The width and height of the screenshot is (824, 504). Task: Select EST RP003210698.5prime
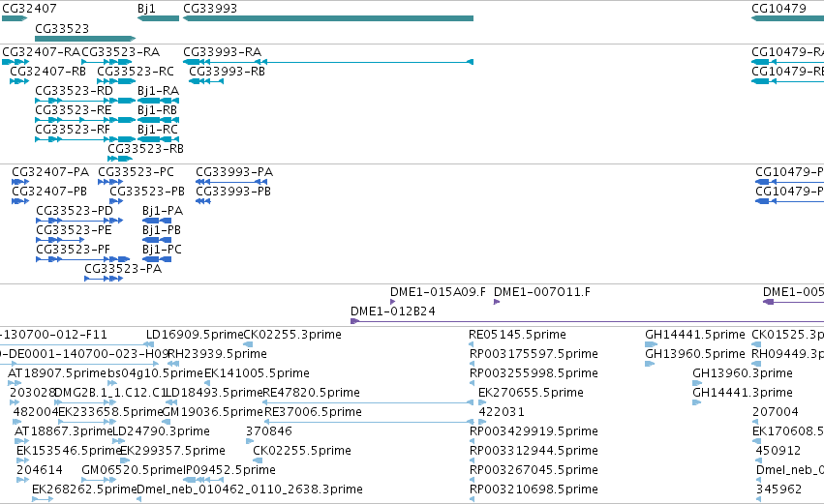(x=534, y=489)
